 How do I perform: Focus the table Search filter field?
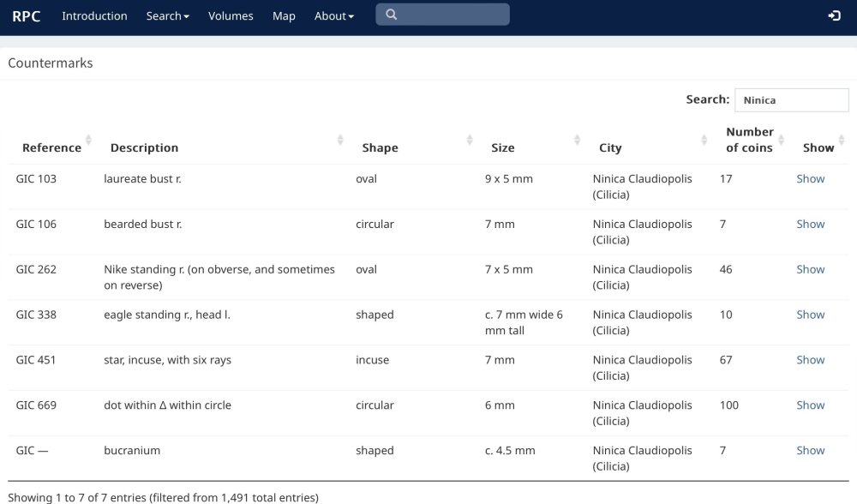coord(791,100)
